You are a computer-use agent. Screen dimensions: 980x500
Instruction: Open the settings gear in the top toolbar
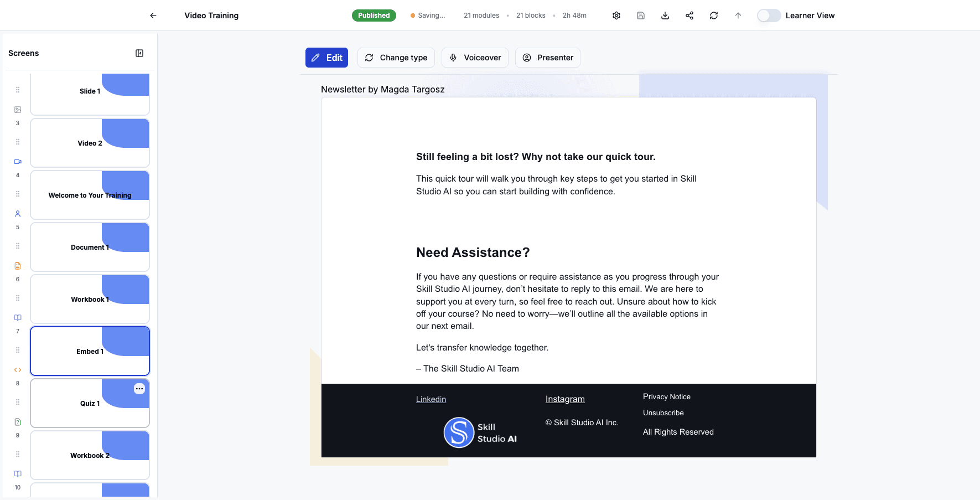pos(616,15)
